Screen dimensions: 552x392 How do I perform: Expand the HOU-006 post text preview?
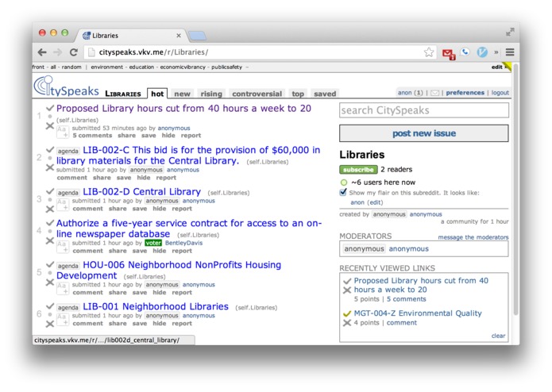[63, 289]
